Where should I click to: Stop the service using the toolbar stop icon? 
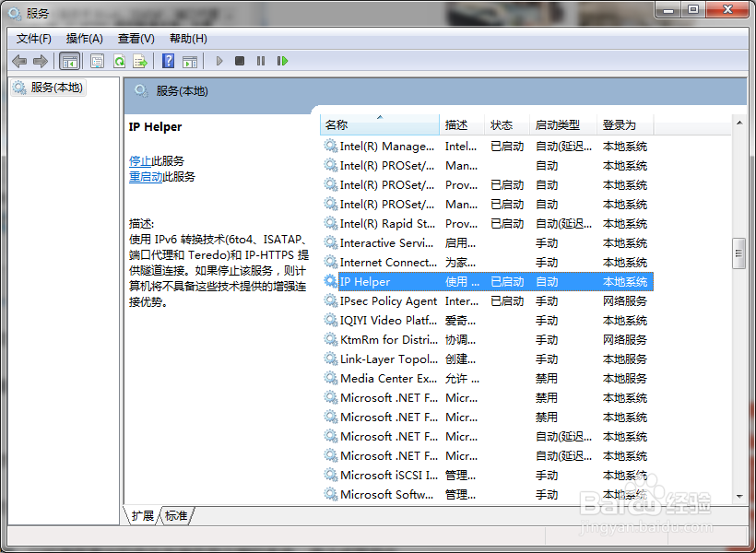[239, 61]
